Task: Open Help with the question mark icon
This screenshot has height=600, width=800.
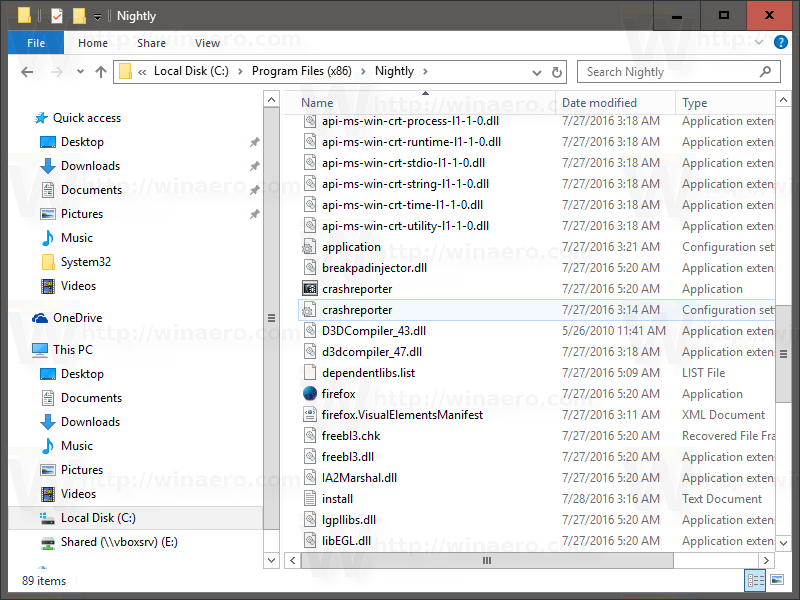Action: coord(781,42)
